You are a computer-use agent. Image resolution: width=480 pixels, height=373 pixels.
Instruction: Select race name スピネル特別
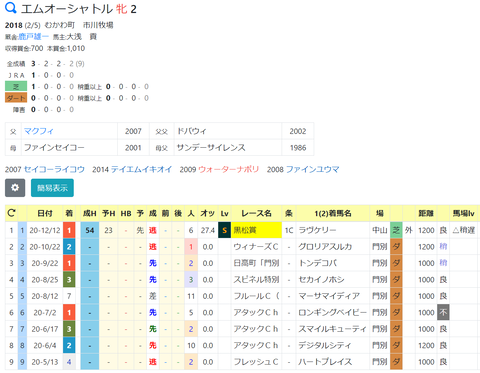256,279
